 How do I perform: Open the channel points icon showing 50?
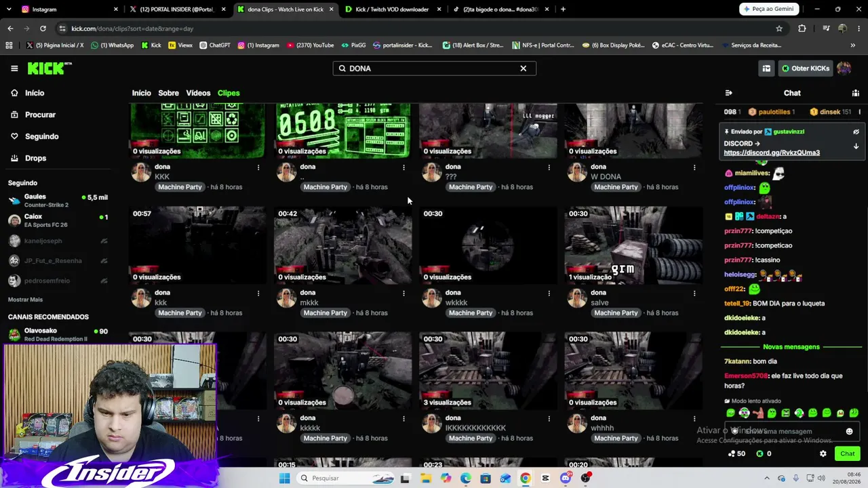point(736,454)
